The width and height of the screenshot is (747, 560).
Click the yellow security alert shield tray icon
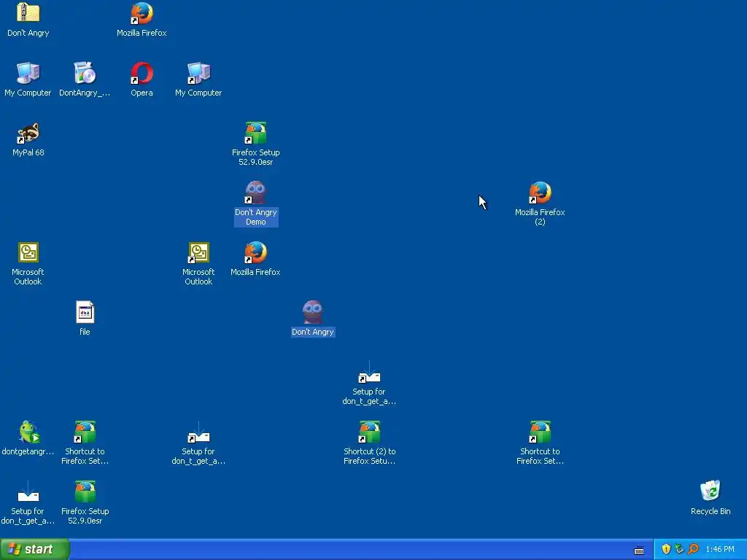pyautogui.click(x=666, y=549)
